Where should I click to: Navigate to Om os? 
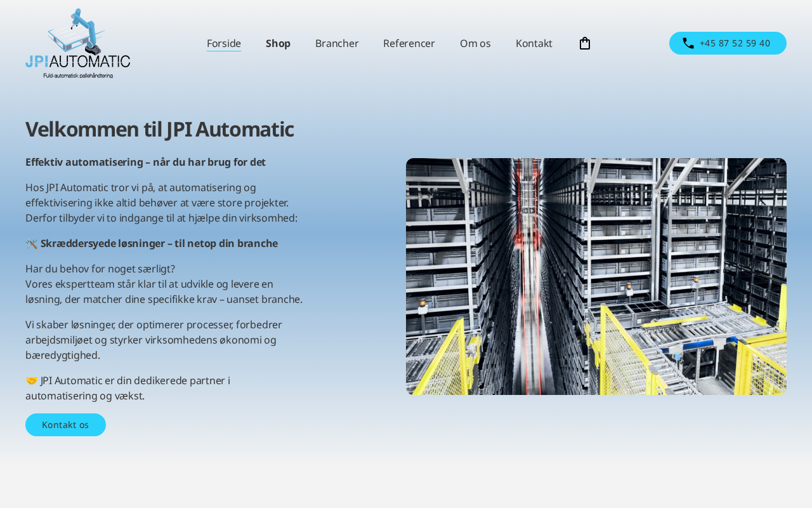475,43
